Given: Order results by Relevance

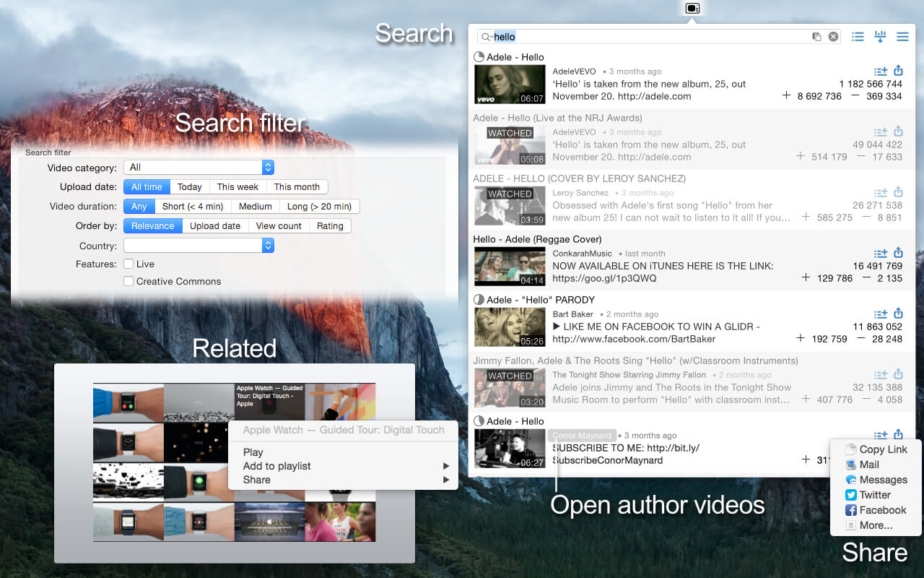Looking at the screenshot, I should point(152,226).
